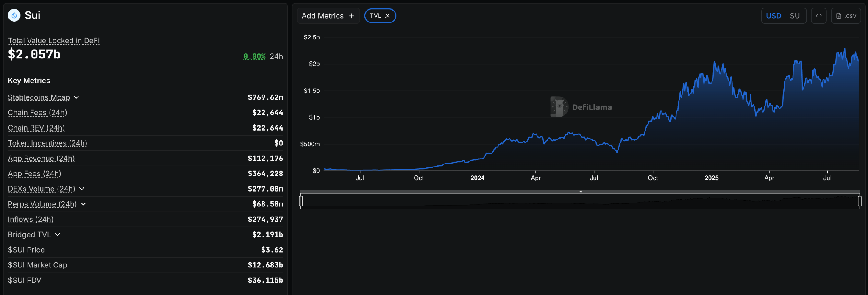This screenshot has width=868, height=295.
Task: Expand the Stablecoins Mcap row chevron
Action: pyautogui.click(x=76, y=97)
